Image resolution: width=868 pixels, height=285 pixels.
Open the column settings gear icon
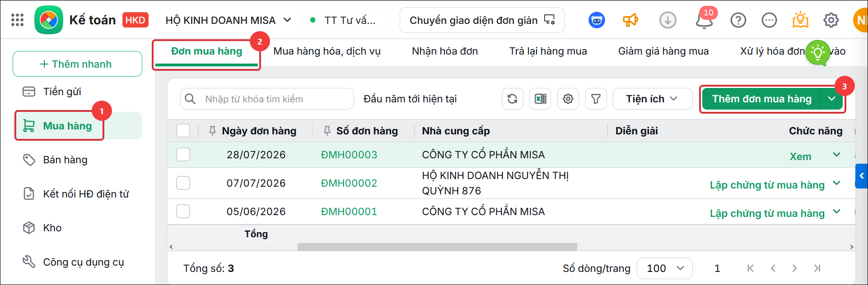click(568, 99)
